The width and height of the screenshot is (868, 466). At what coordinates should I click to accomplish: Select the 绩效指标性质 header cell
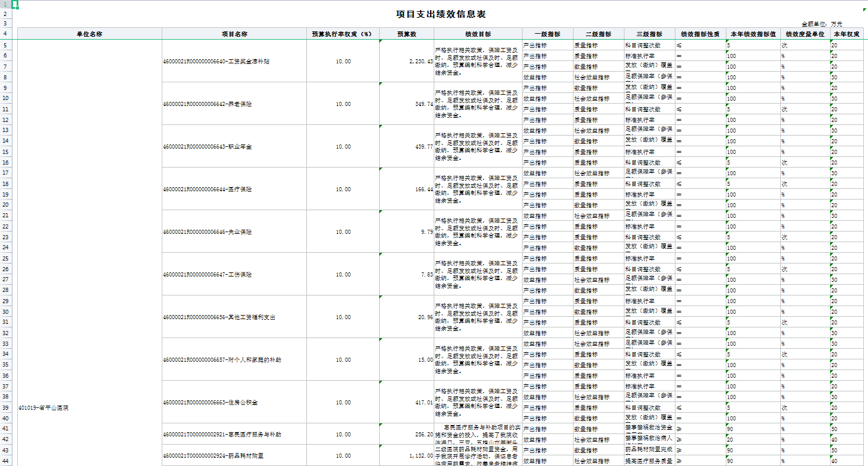(700, 34)
